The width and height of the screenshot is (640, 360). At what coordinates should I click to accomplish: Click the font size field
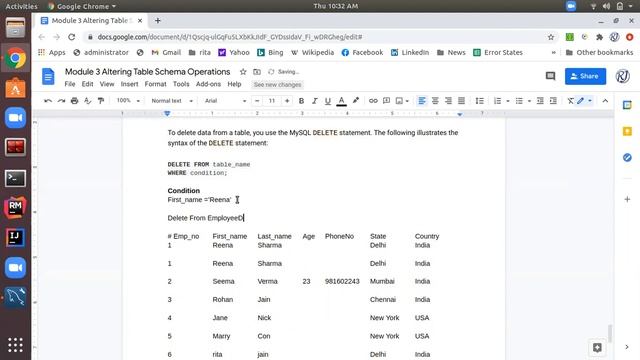click(272, 101)
